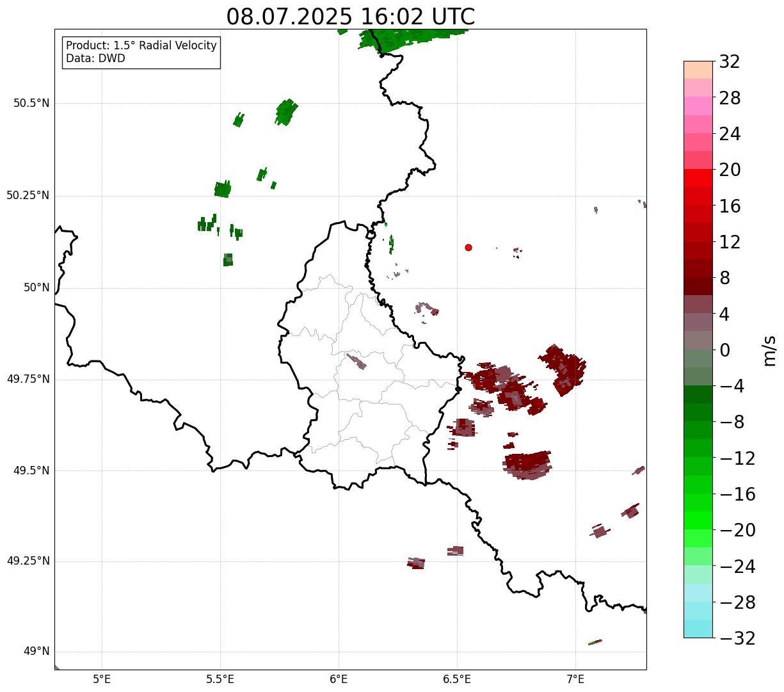This screenshot has width=784, height=692.
Task: Click the Product: 1.5° Radial Velocity label
Action: tap(141, 46)
